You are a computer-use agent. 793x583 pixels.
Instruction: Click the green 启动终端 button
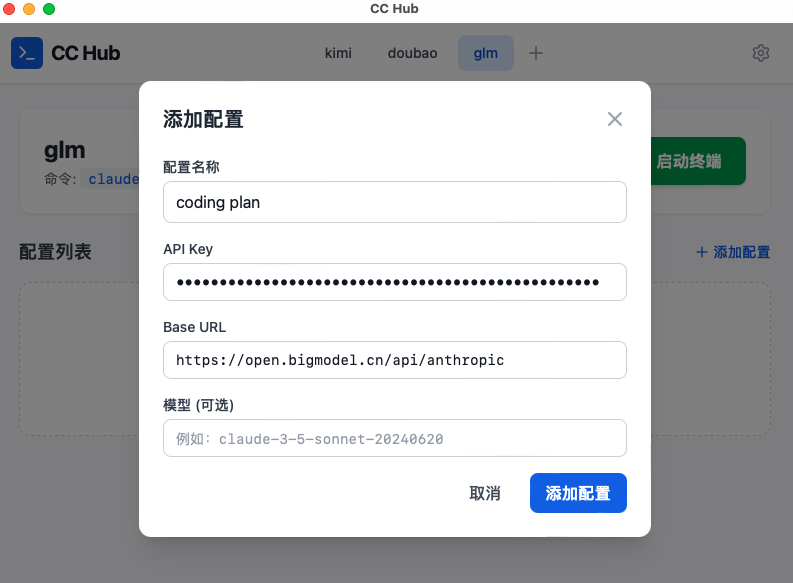(x=700, y=161)
